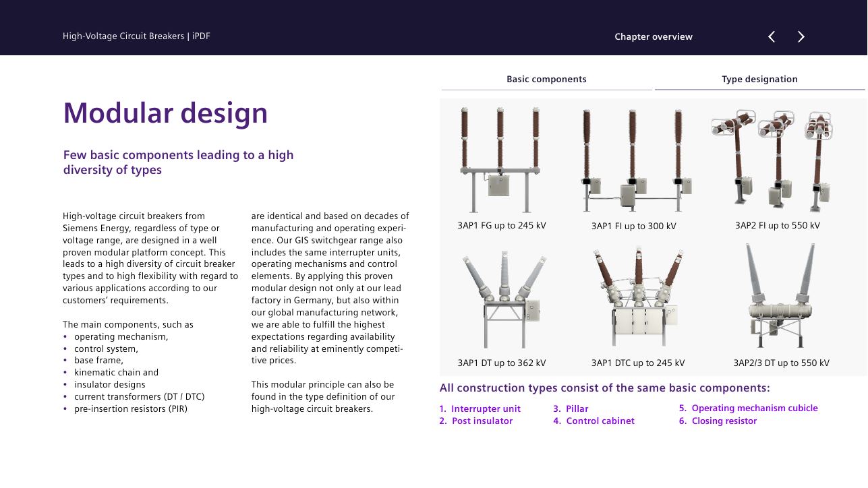
Task: Select the 3AP1 FG breaker image
Action: click(x=501, y=160)
